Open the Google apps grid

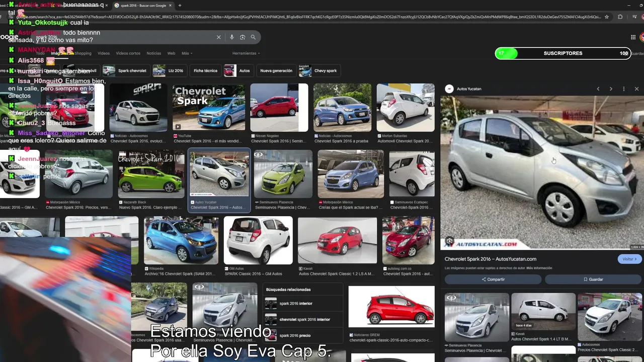(x=633, y=37)
